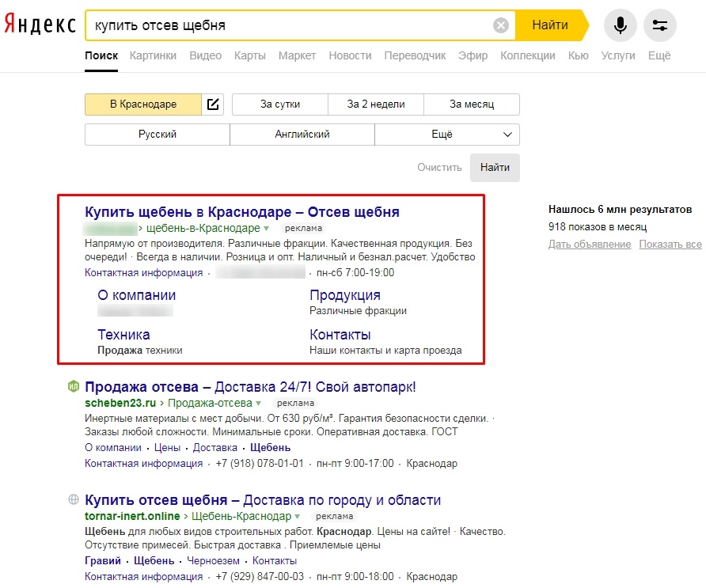706x588 pixels.
Task: Click the scheben23.ru domain link
Action: [x=120, y=403]
